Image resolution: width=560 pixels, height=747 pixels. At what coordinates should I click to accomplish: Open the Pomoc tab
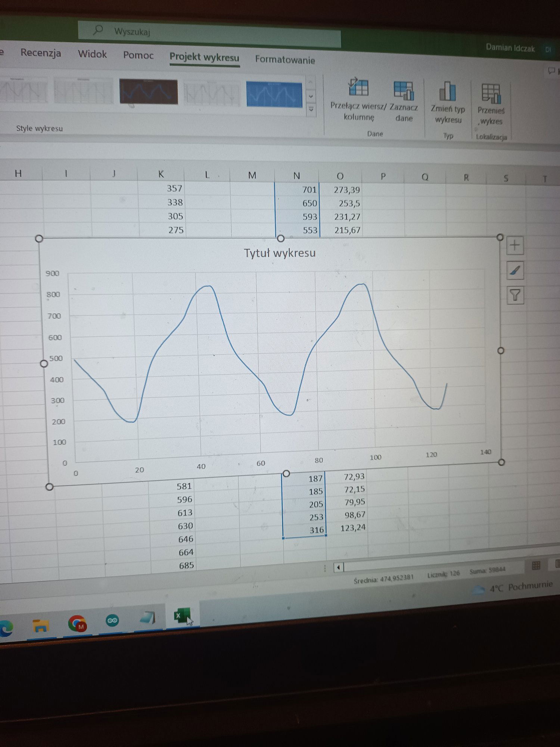(x=139, y=55)
